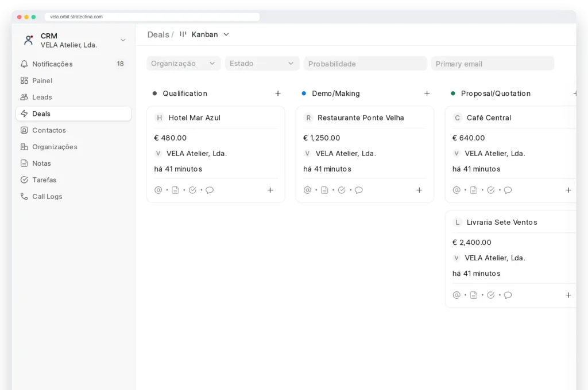The width and height of the screenshot is (588, 390).
Task: Open Notificações in the sidebar
Action: pyautogui.click(x=73, y=64)
